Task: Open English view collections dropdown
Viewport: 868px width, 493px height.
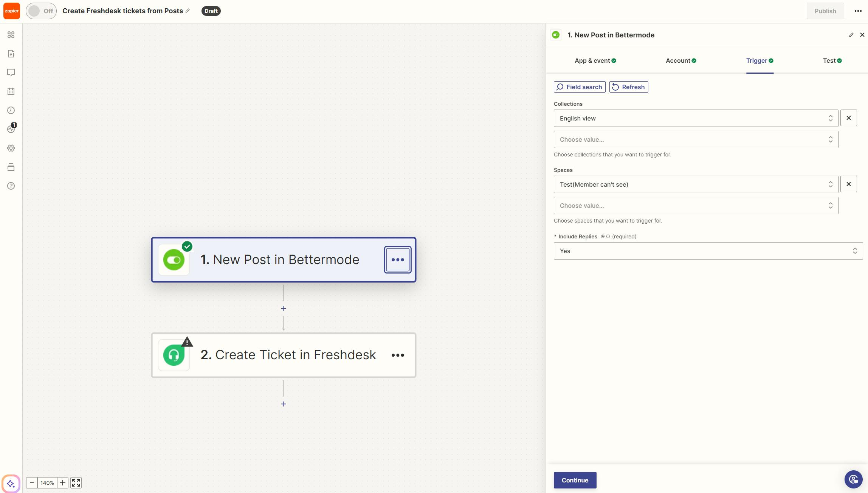Action: pos(696,118)
